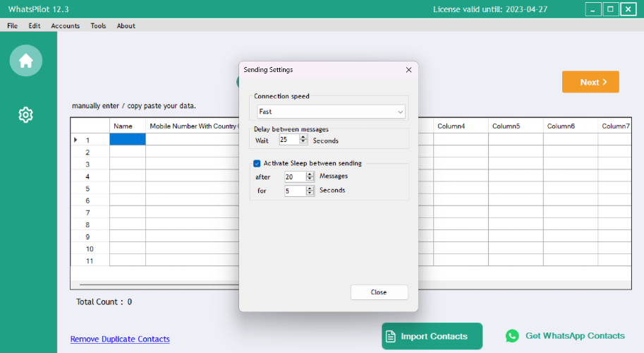Increase Wait seconds with up arrow
The image size is (644, 353).
tap(303, 137)
